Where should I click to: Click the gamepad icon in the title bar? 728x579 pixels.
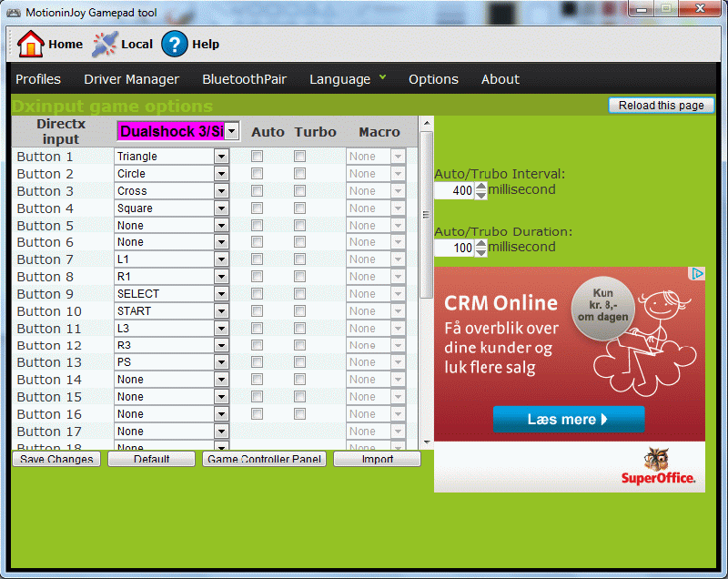click(14, 13)
